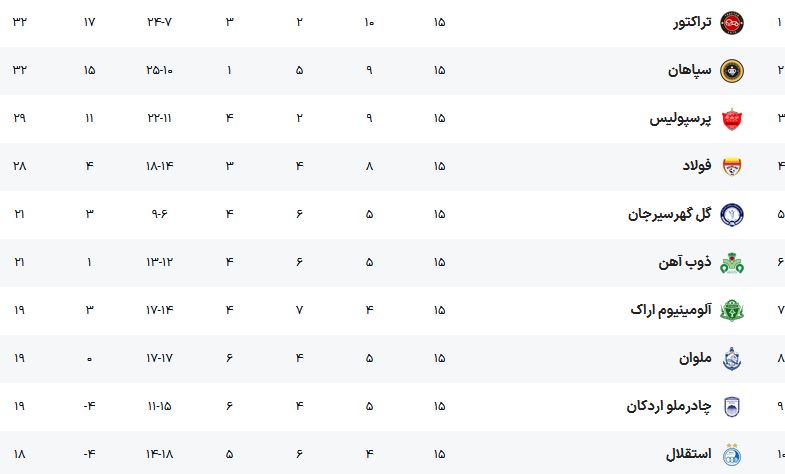
Task: Click the Foolad club logo
Action: coord(731,167)
